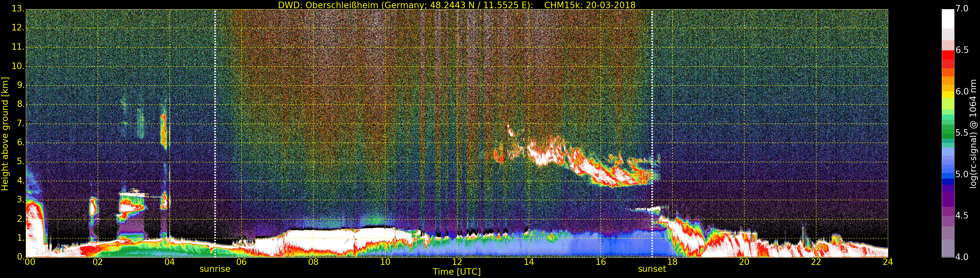Click the 06 tick label on time axis
This screenshot has height=278, width=980.
tap(241, 262)
